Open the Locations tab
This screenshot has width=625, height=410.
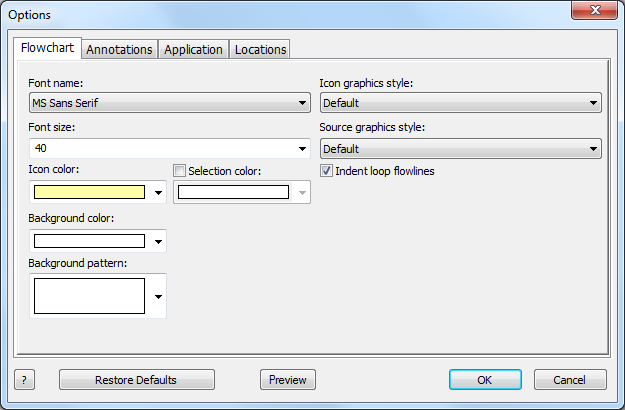coord(260,49)
